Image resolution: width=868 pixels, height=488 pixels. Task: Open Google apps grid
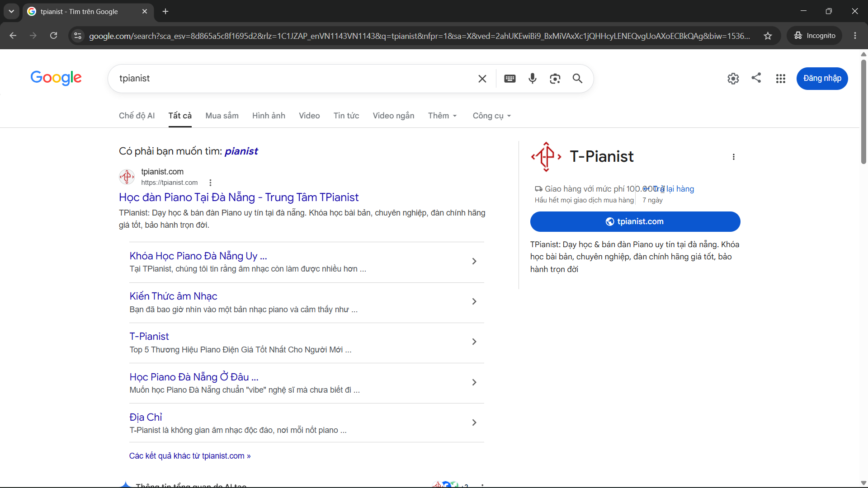click(781, 79)
